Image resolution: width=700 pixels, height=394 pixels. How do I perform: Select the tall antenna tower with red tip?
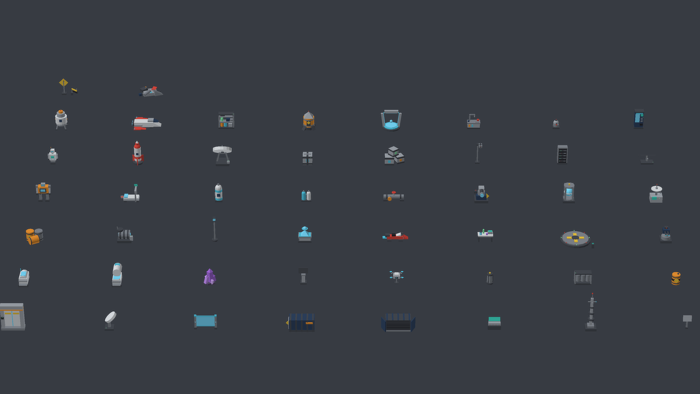(x=591, y=311)
